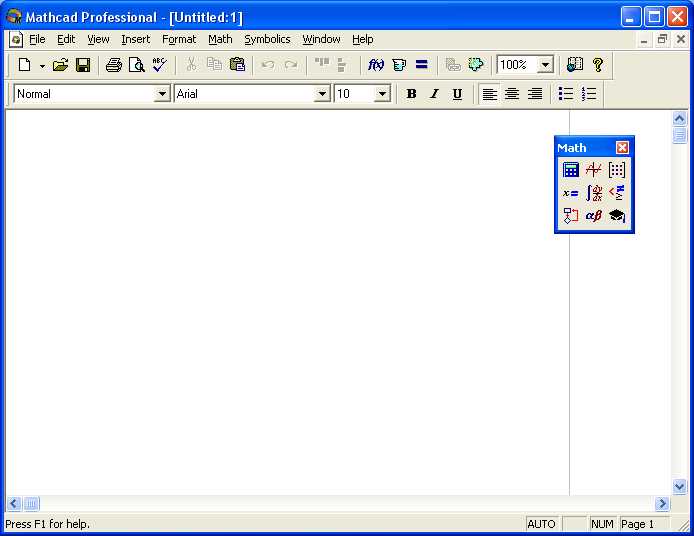Viewport: 694px width, 536px height.
Task: Toggle the bulleted list format
Action: point(566,94)
